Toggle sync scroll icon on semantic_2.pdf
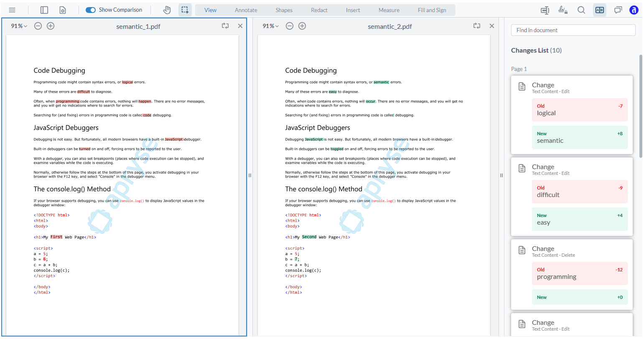Screen dimensions: 644x339 (476, 26)
